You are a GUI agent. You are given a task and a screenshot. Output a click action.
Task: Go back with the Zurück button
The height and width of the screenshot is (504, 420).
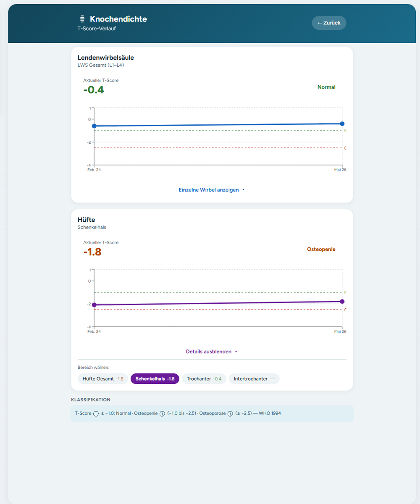click(x=329, y=23)
